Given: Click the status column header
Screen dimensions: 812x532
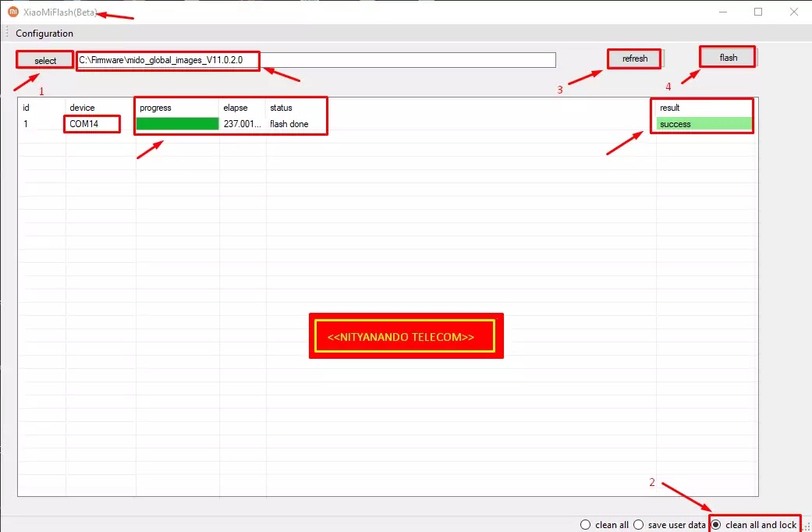Looking at the screenshot, I should click(x=281, y=108).
